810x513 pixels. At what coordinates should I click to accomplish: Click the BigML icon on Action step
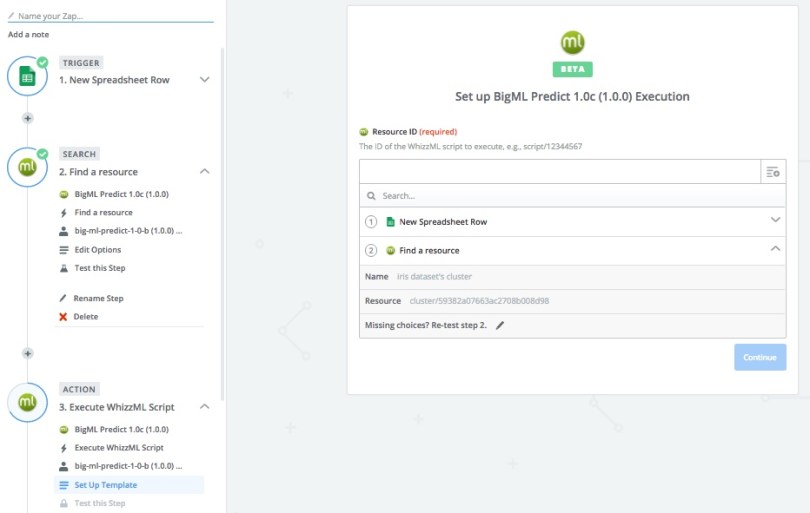pos(27,402)
